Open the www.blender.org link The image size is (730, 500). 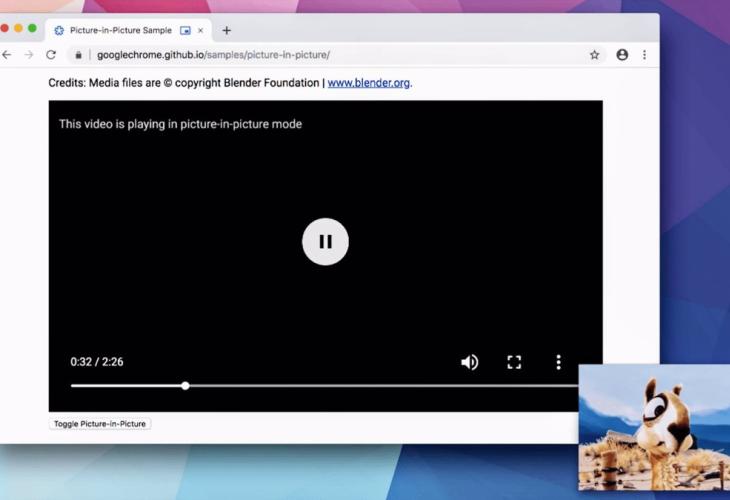[x=368, y=83]
